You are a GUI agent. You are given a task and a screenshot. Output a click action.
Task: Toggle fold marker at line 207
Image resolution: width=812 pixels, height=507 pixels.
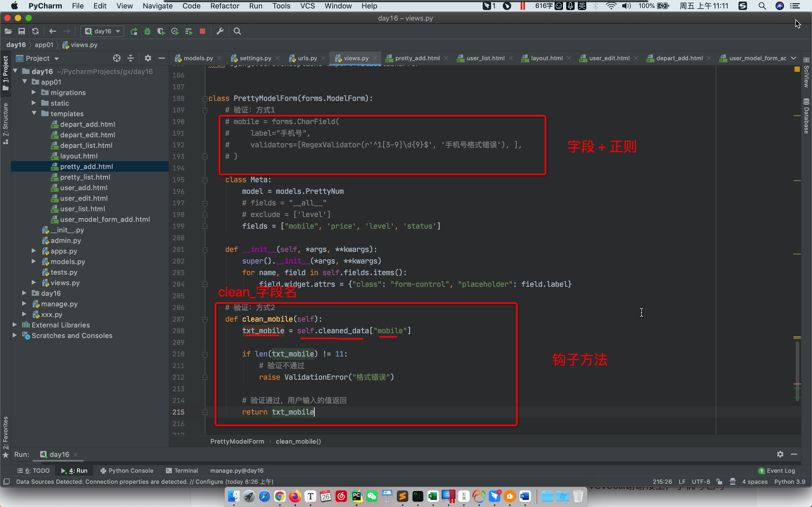tap(205, 319)
